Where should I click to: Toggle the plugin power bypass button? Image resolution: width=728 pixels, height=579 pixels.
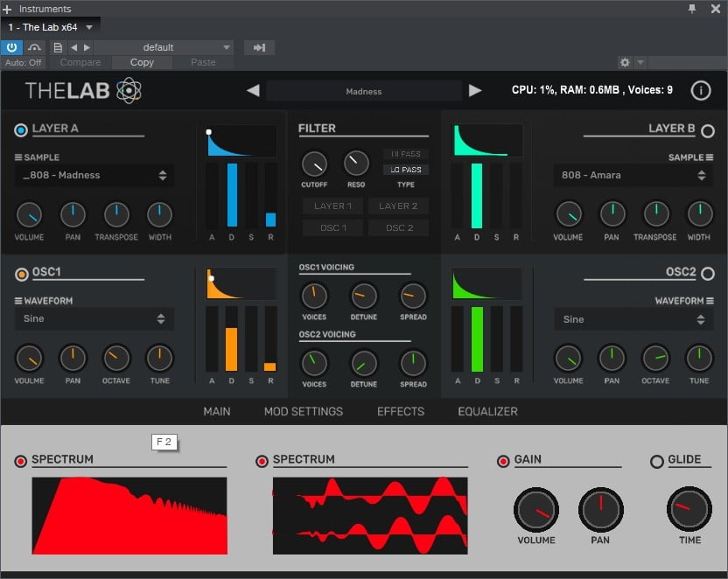(11, 47)
